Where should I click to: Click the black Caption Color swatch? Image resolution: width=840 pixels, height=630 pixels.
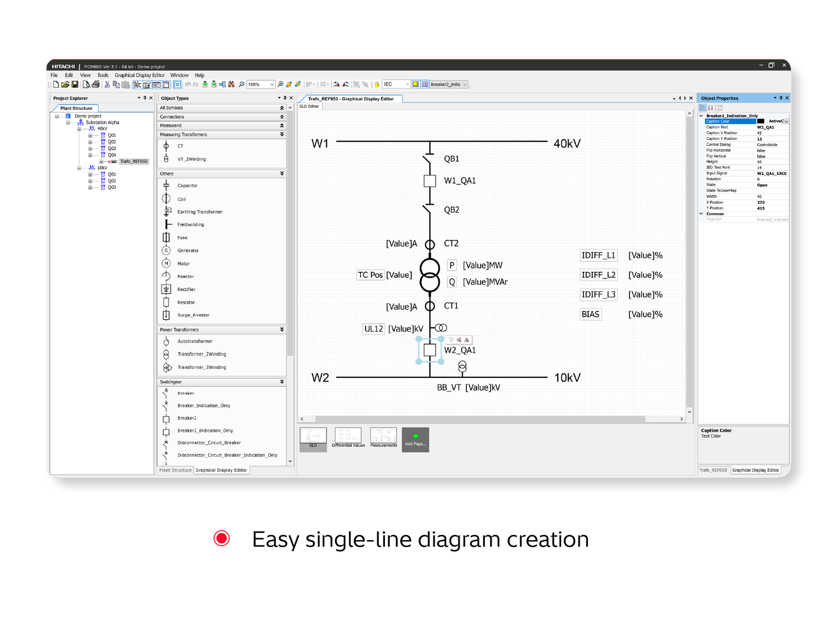coord(761,121)
